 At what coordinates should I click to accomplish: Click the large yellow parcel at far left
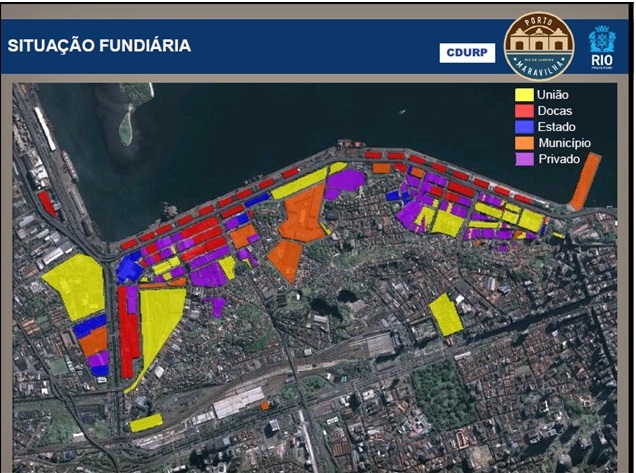(75, 285)
